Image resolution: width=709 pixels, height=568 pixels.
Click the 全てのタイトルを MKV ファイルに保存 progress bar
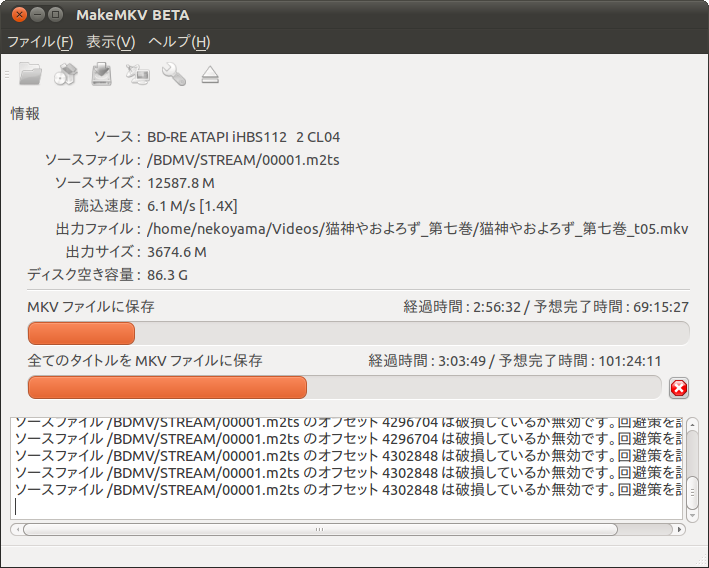pyautogui.click(x=345, y=388)
